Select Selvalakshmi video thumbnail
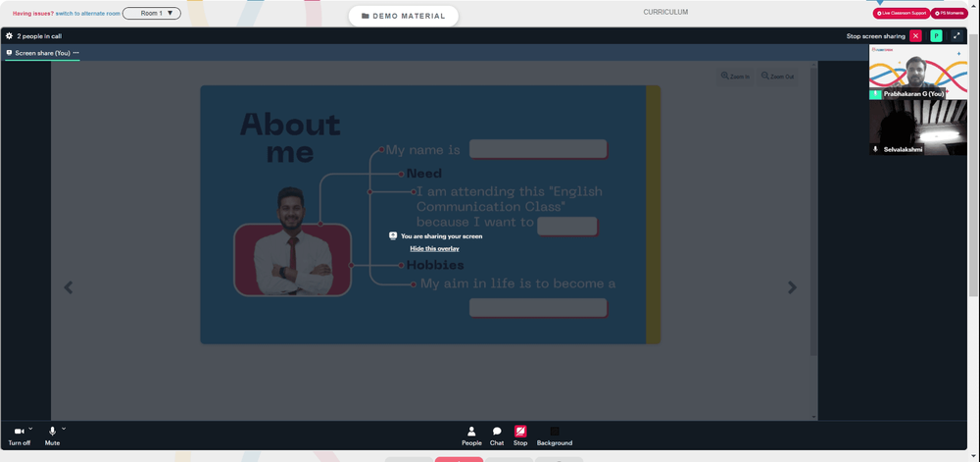 [917, 128]
